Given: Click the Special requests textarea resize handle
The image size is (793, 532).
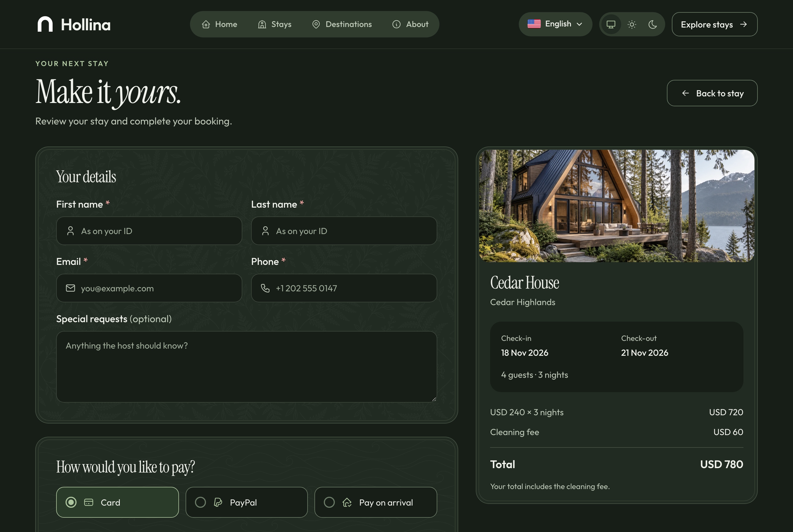Looking at the screenshot, I should pos(434,399).
